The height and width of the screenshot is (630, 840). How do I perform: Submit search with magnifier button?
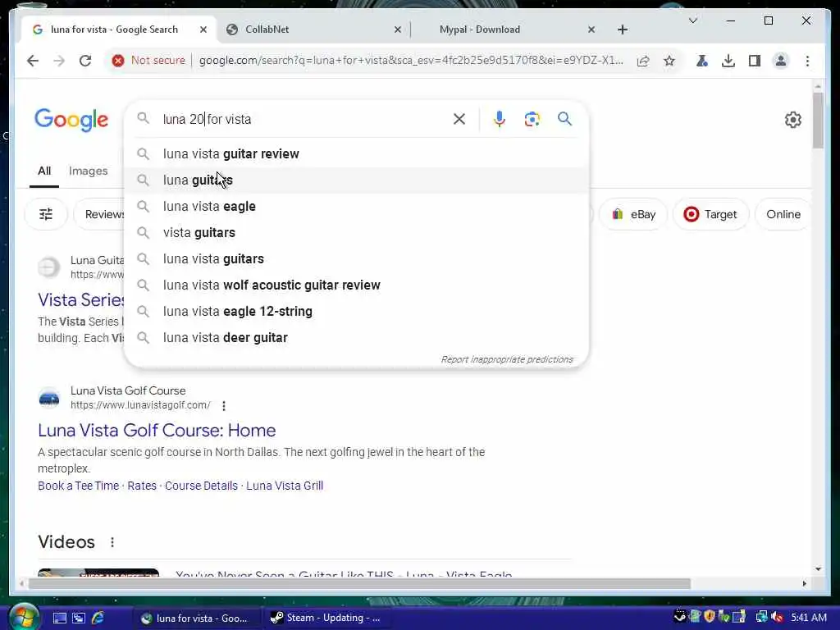point(564,119)
